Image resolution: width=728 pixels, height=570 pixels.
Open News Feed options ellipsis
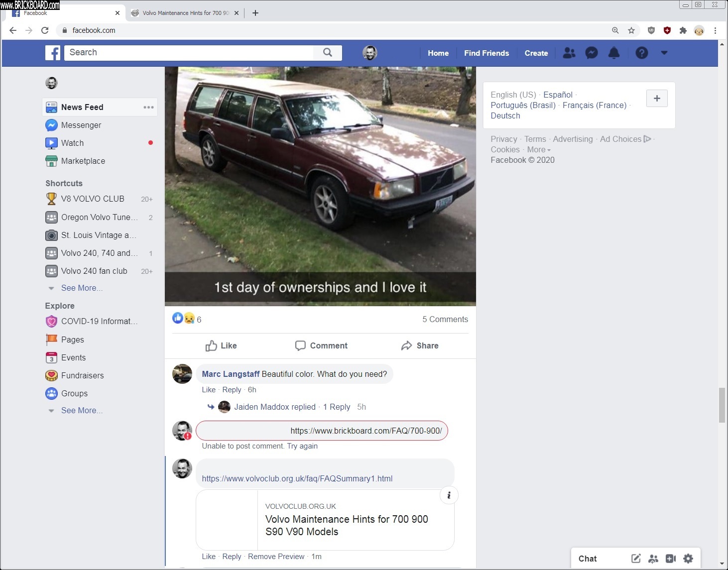coord(148,108)
